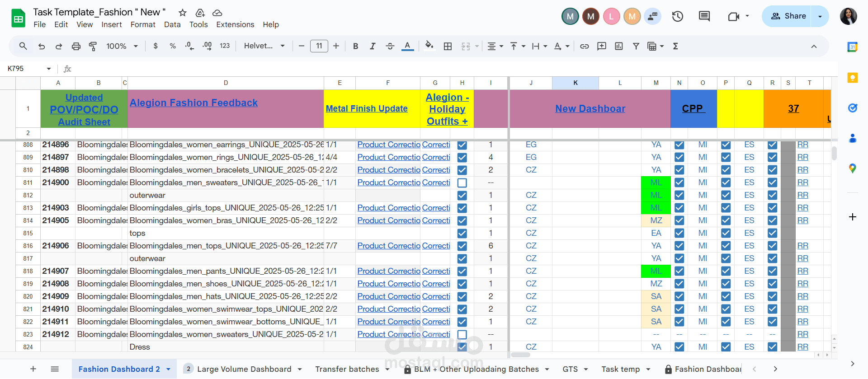Open Share options dropdown arrow

[x=820, y=16]
